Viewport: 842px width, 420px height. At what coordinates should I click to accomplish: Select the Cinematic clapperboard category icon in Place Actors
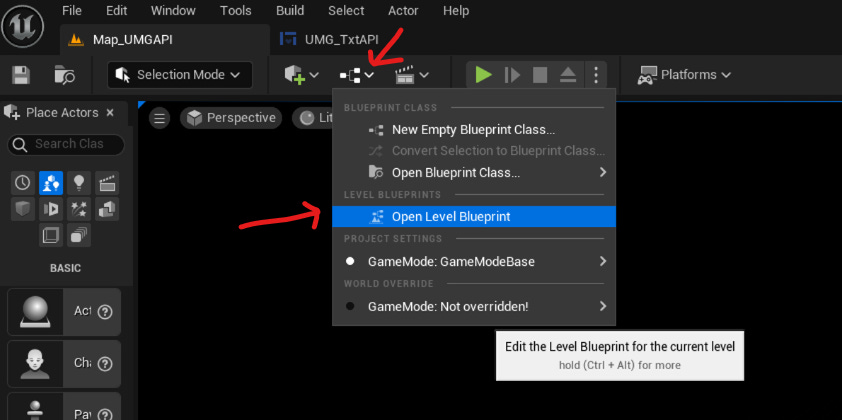point(107,183)
